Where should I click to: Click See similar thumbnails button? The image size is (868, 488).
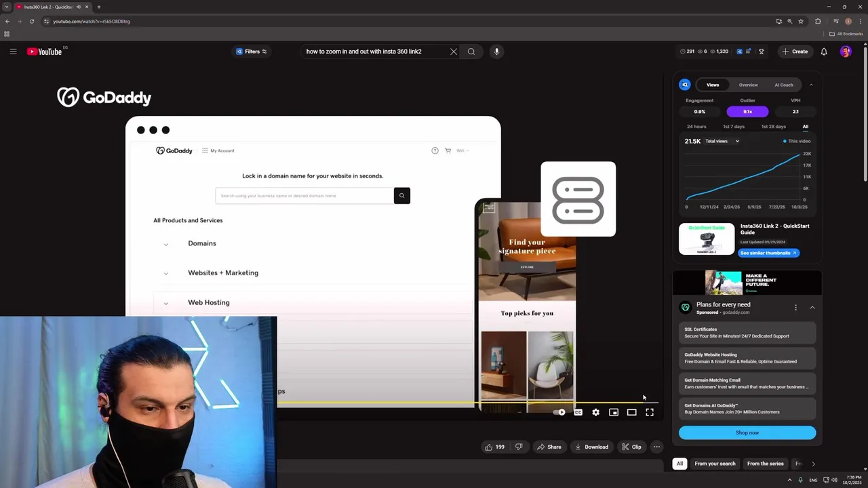tap(769, 253)
